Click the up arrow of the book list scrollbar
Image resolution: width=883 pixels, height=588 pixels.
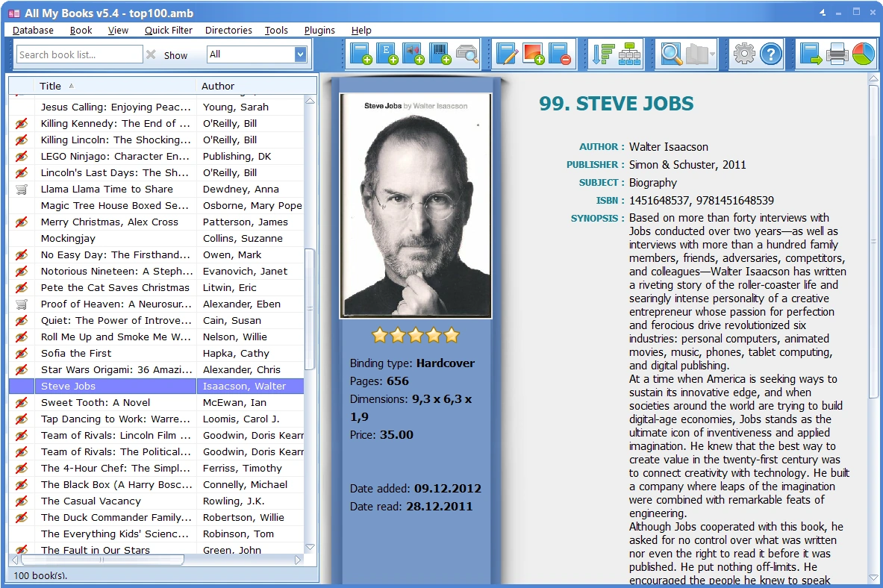(x=310, y=101)
